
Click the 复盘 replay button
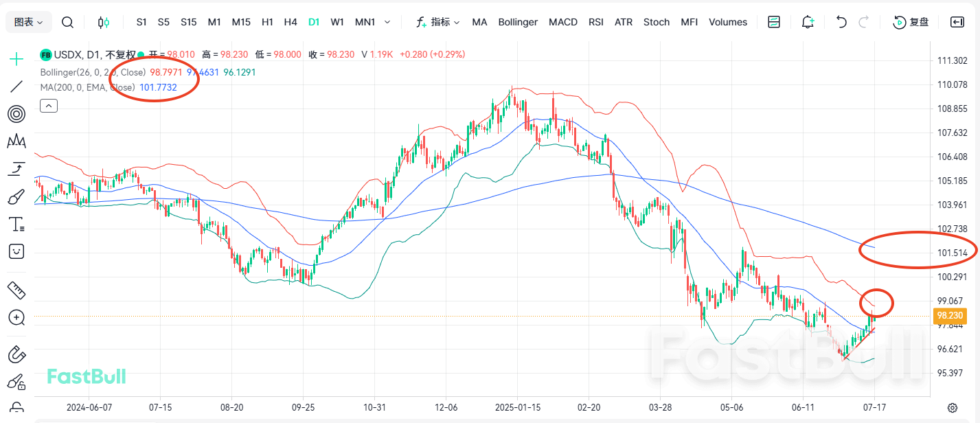pyautogui.click(x=911, y=22)
